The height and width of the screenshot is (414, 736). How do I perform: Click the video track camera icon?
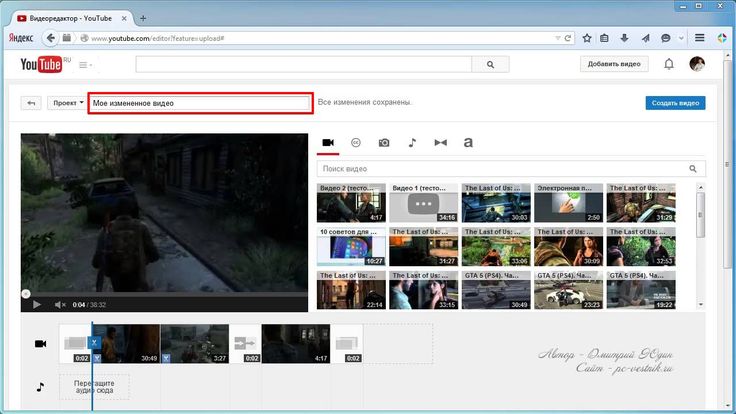(40, 344)
